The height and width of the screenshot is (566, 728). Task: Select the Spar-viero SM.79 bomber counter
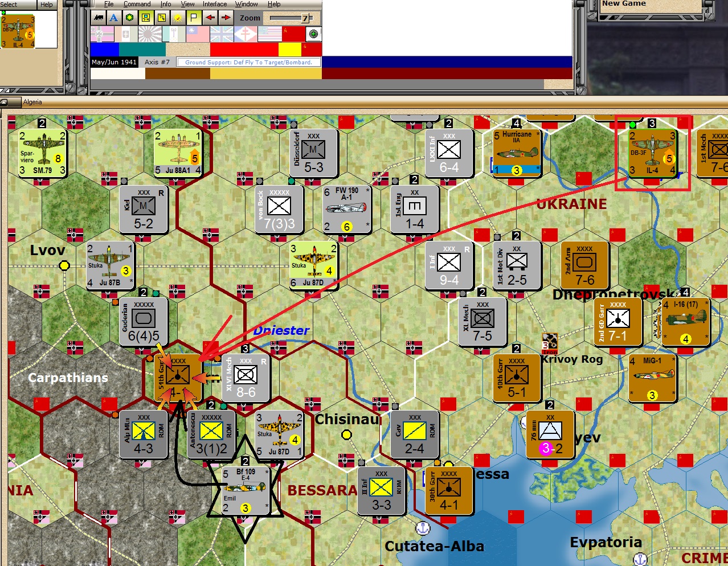pos(43,153)
